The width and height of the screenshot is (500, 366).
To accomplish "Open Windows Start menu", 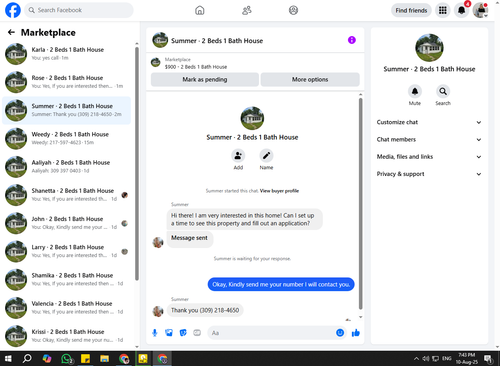I will click(8, 359).
